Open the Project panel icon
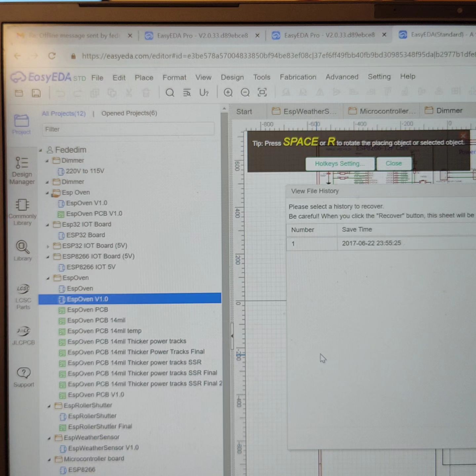Viewport: 476px width, 476px height. pos(21,124)
